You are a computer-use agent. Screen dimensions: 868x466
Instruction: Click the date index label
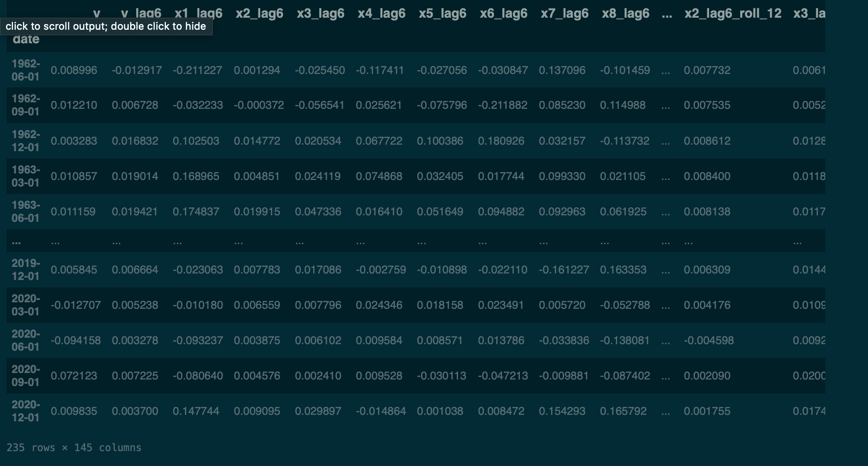tap(26, 39)
